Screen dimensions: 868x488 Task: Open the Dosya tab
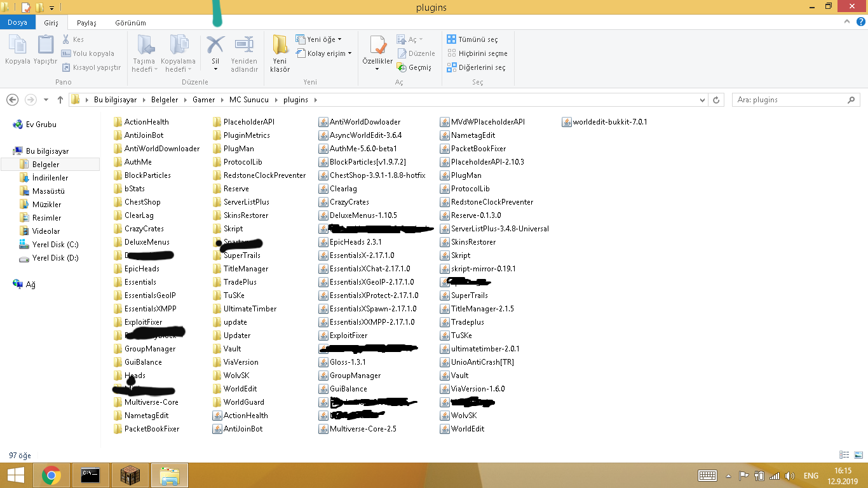pyautogui.click(x=17, y=22)
